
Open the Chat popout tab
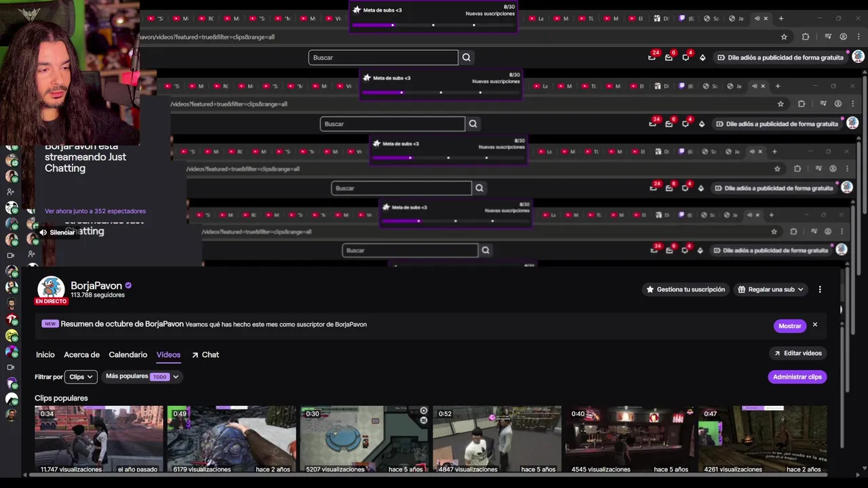[205, 354]
